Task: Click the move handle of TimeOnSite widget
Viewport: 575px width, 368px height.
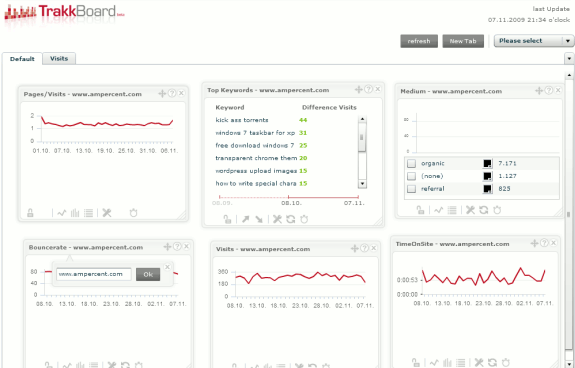Action: [x=535, y=243]
